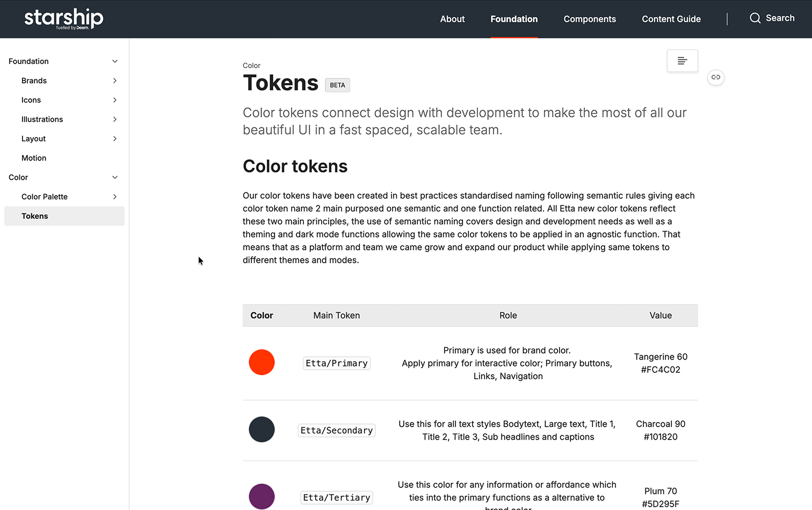Screen dimensions: 812x510
Task: Click the Color breadcrumb above Tokens title
Action: point(251,66)
